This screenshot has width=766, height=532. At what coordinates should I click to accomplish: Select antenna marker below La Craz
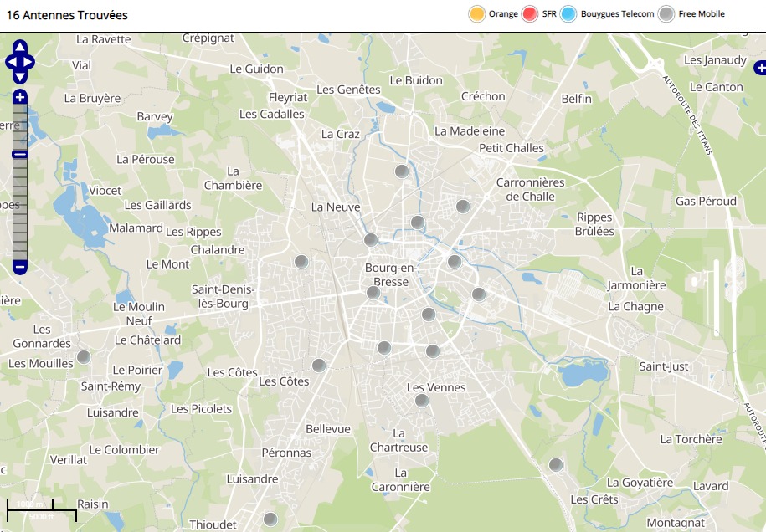point(402,171)
